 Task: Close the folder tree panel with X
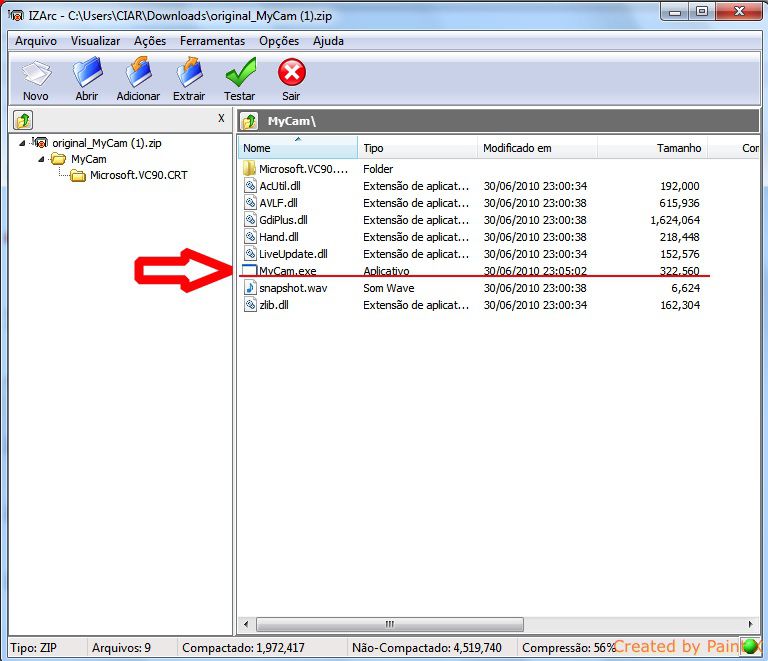pyautogui.click(x=221, y=119)
